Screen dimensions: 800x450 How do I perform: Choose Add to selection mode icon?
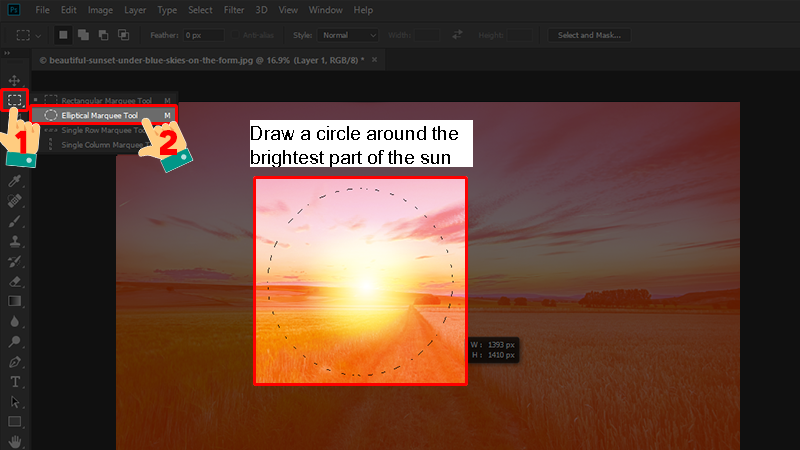[x=83, y=35]
